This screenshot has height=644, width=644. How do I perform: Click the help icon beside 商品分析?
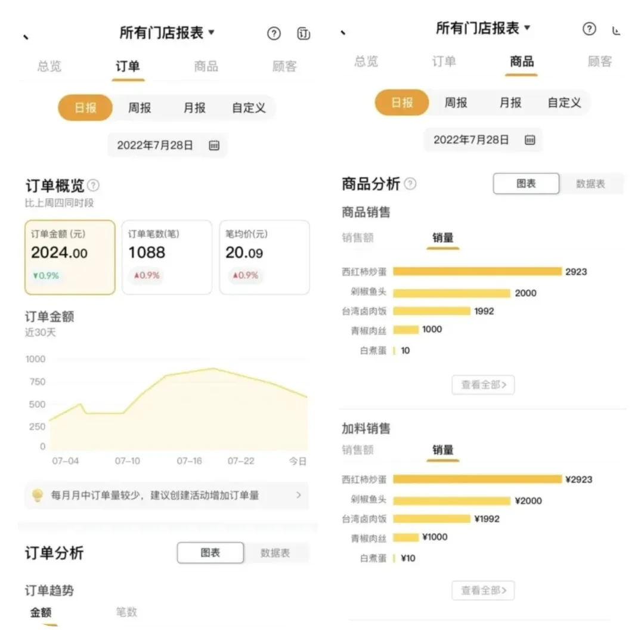[410, 184]
